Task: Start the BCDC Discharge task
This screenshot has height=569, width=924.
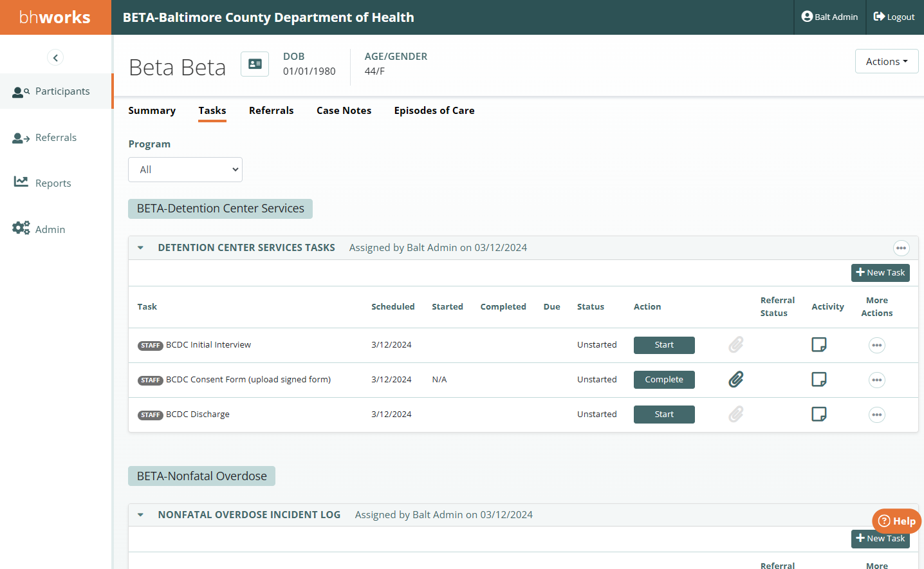Action: (x=664, y=415)
